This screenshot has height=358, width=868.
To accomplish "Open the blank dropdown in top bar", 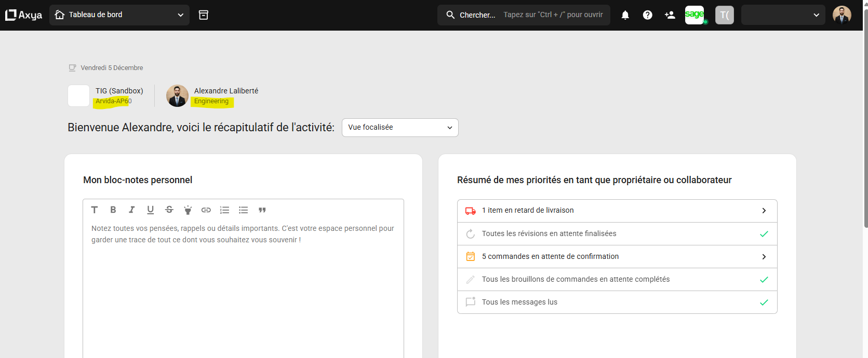I will (783, 15).
